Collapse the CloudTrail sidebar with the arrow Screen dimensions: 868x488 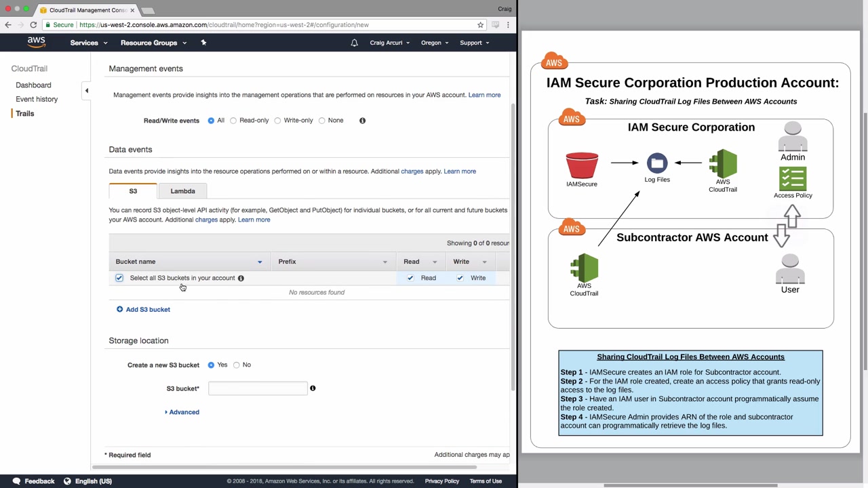coord(86,90)
